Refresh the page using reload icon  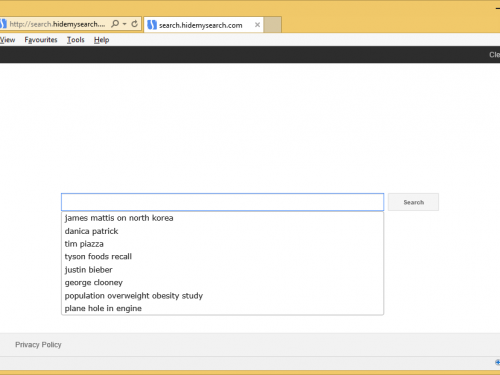135,24
